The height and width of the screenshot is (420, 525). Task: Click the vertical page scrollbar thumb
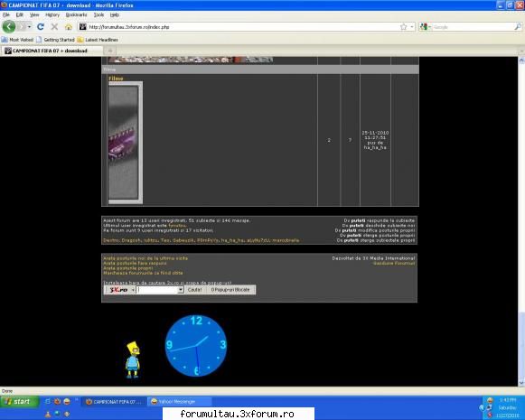pos(521,345)
